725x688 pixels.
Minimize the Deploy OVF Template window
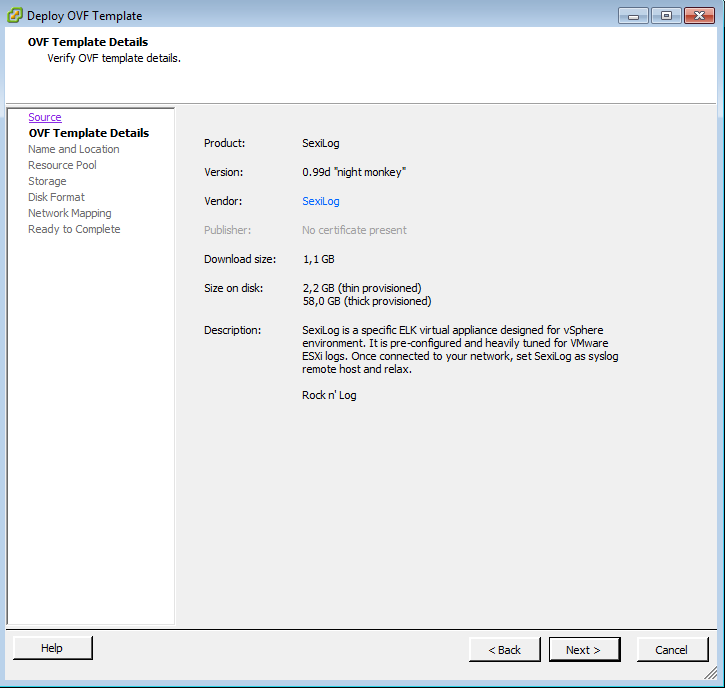633,15
